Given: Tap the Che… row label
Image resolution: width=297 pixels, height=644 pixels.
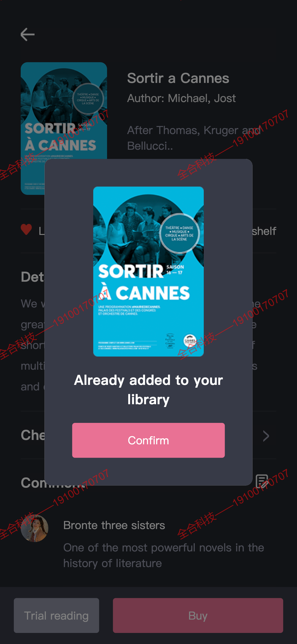Looking at the screenshot, I should coord(33,435).
